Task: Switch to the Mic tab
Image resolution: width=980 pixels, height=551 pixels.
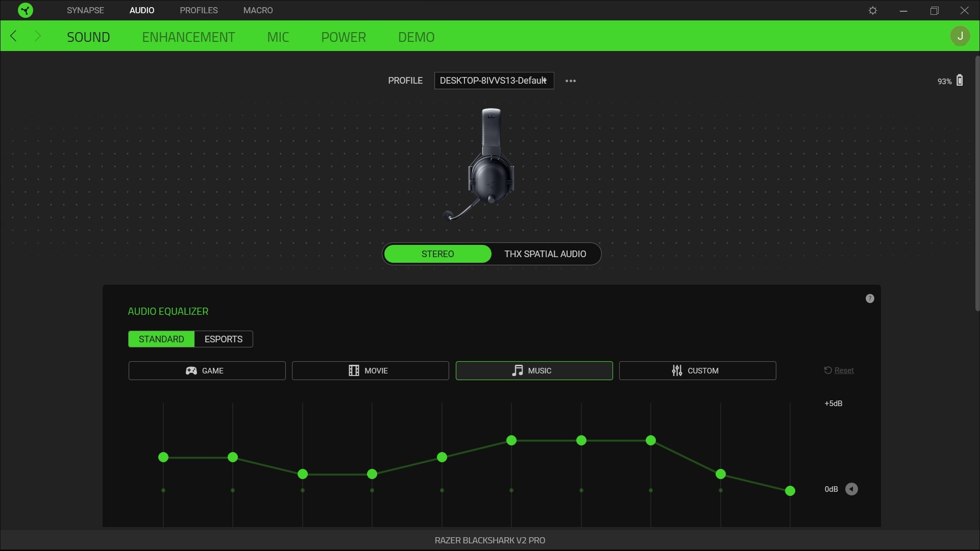Action: tap(278, 37)
